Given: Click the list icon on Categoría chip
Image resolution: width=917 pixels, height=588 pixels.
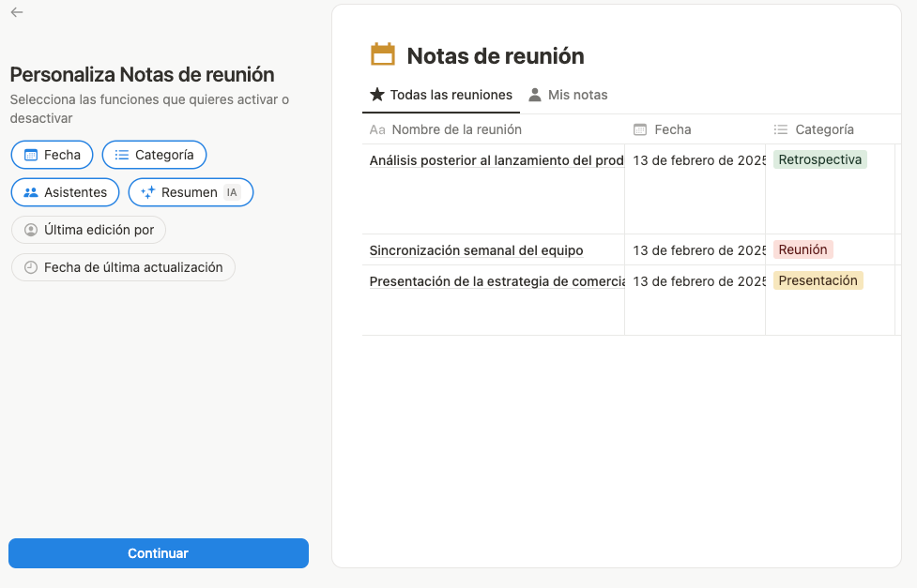Looking at the screenshot, I should pos(122,155).
